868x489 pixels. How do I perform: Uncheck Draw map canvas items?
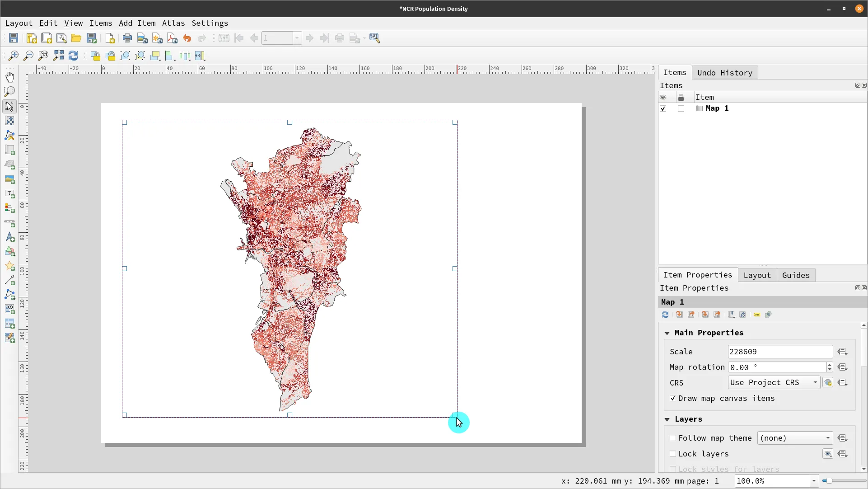[x=672, y=398]
